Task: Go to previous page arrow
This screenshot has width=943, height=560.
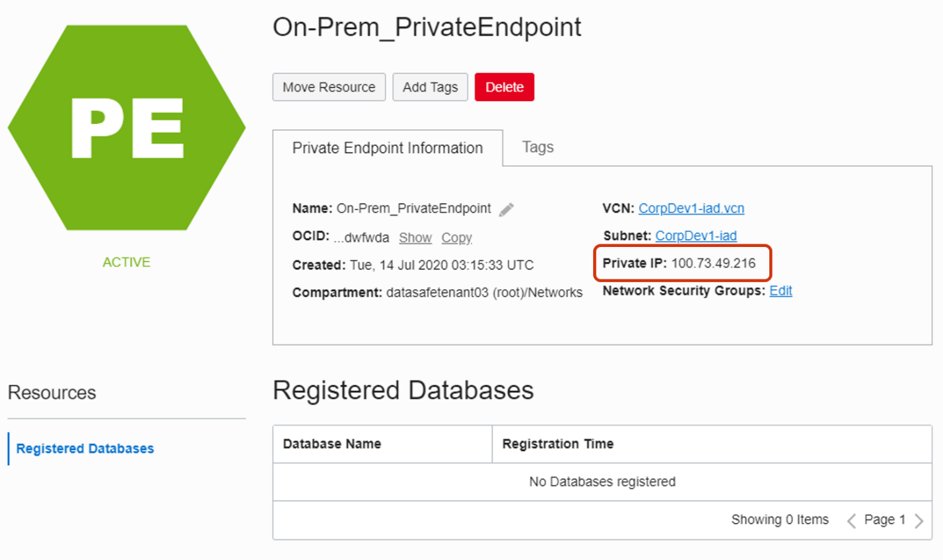Action: [x=851, y=521]
